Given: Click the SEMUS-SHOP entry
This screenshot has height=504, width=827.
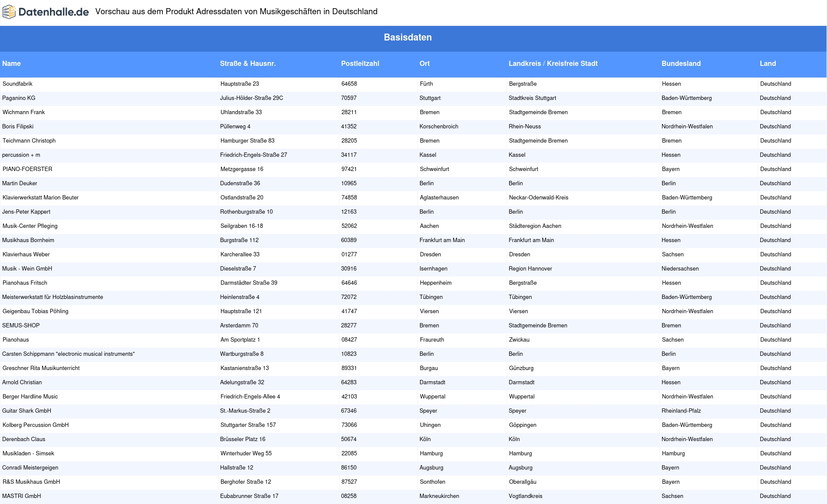Looking at the screenshot, I should pyautogui.click(x=21, y=326).
